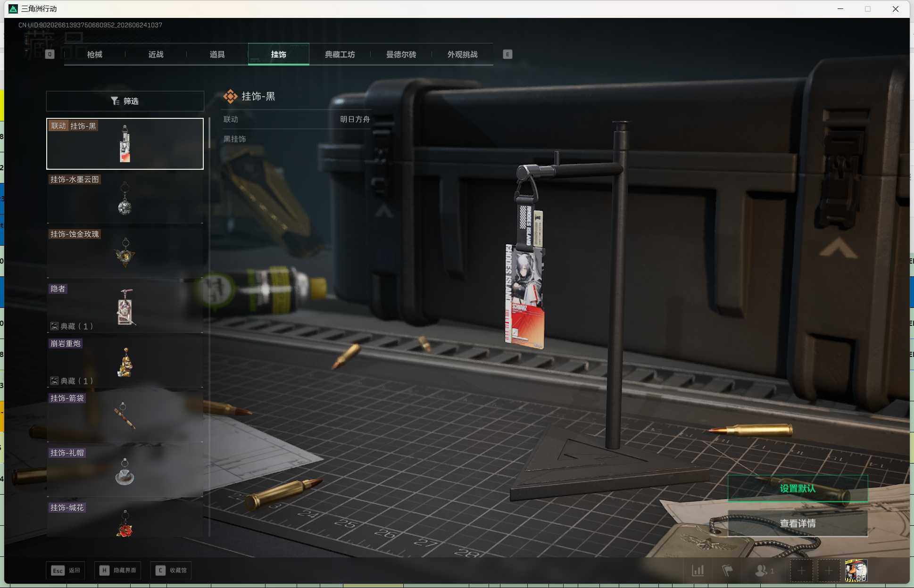Click the 明日方舟 collaboration value
The height and width of the screenshot is (588, 914).
coord(355,119)
